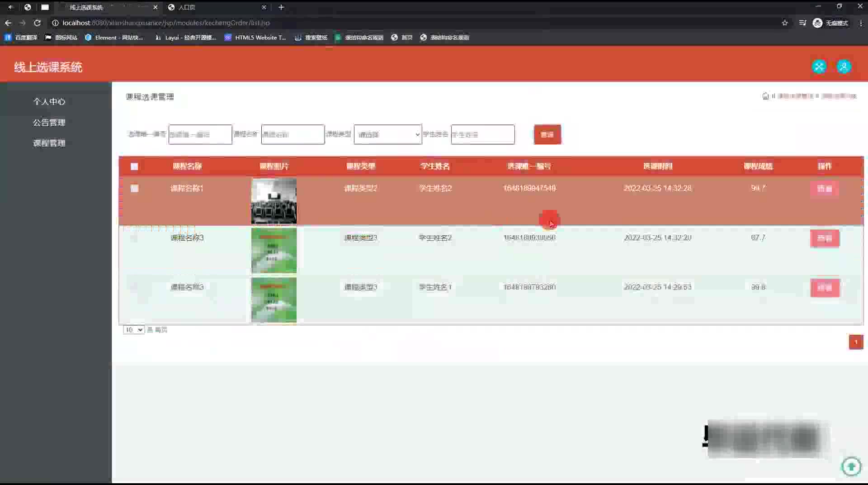Select 公告管理 in the sidebar
The image size is (868, 485).
[x=49, y=123]
